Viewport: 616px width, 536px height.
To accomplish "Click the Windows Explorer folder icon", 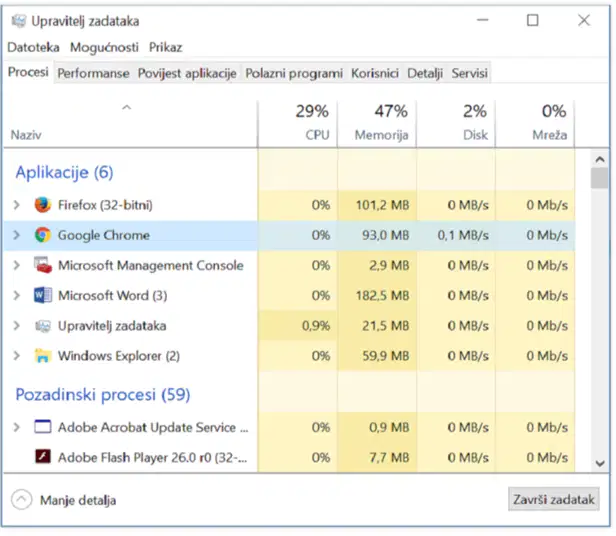I will click(42, 356).
